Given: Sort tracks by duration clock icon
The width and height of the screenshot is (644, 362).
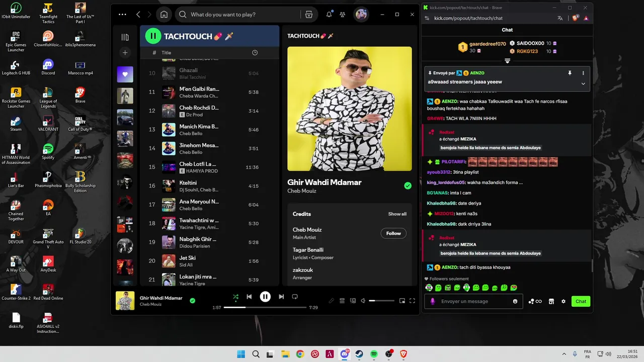Looking at the screenshot, I should (x=255, y=53).
